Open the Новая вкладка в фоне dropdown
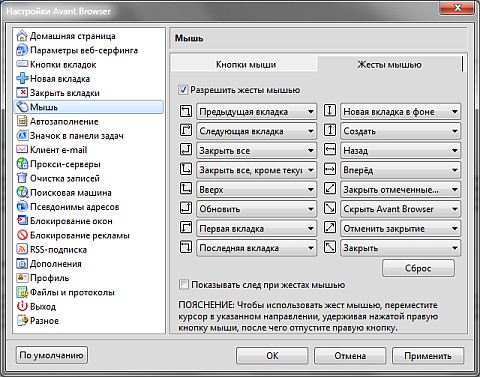This screenshot has height=377, width=480. 401,112
